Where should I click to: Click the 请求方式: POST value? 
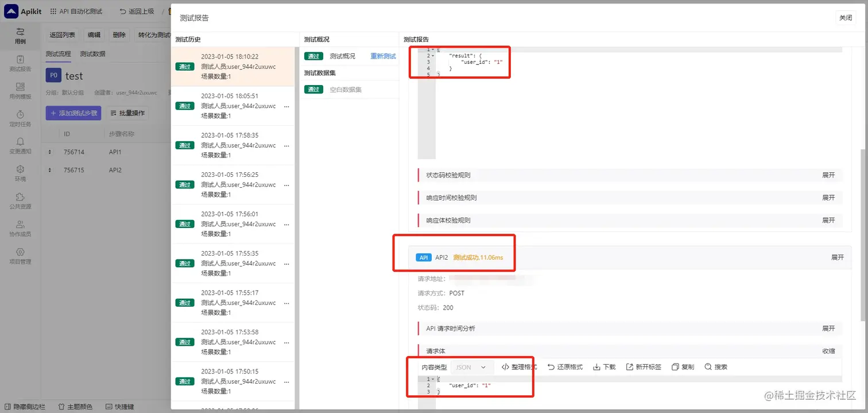pyautogui.click(x=457, y=293)
